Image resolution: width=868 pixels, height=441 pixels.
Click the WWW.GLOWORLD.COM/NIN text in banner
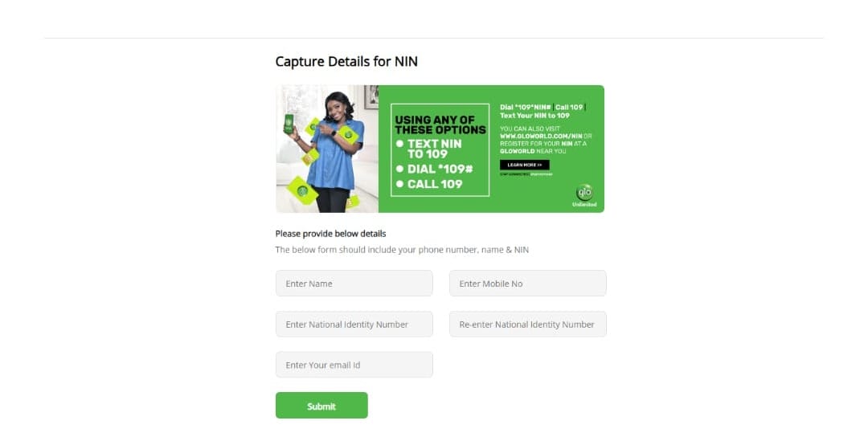541,136
